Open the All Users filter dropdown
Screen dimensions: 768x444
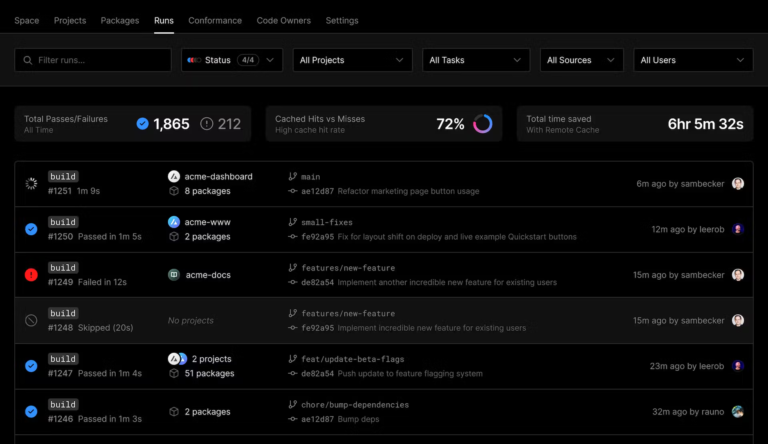(694, 60)
